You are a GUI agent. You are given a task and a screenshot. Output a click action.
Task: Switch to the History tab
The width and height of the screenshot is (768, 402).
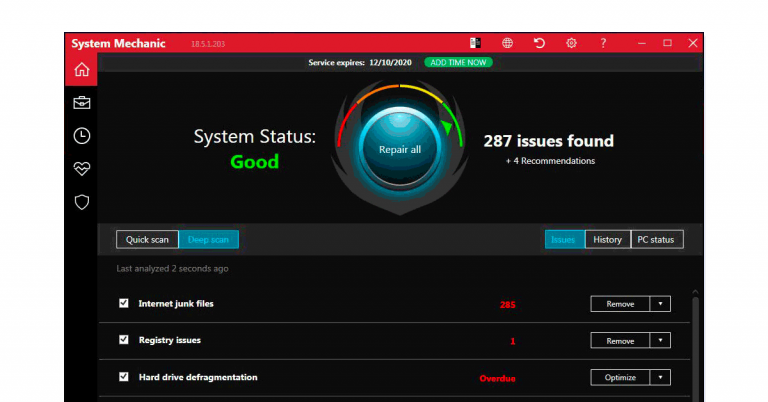(x=607, y=239)
